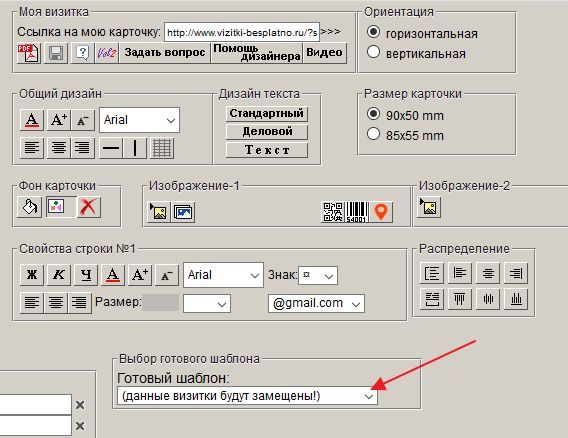Select горизонтальная orientation radio button
Screen dimensions: 568x438
(x=373, y=32)
